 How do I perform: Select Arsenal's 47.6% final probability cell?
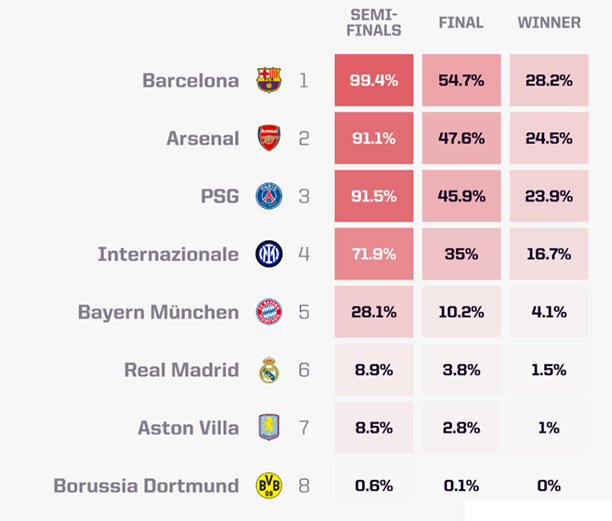coord(461,138)
